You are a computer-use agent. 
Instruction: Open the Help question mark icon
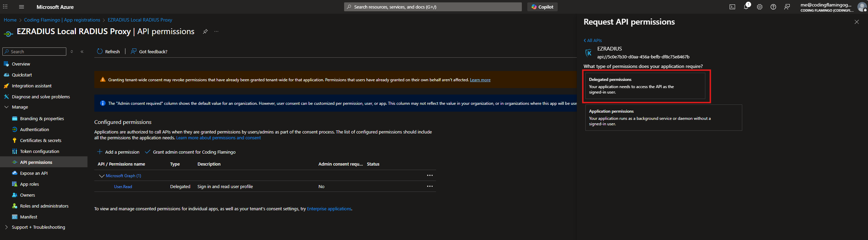pos(773,7)
